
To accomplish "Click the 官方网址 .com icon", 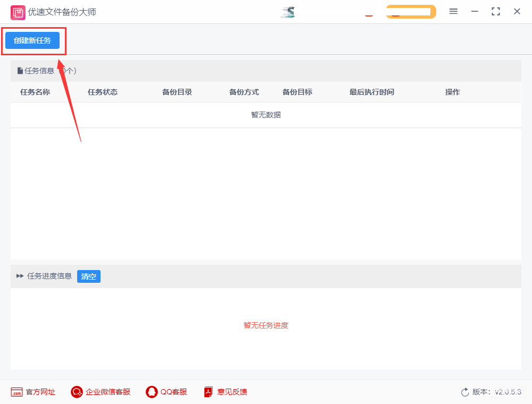I will tap(16, 392).
